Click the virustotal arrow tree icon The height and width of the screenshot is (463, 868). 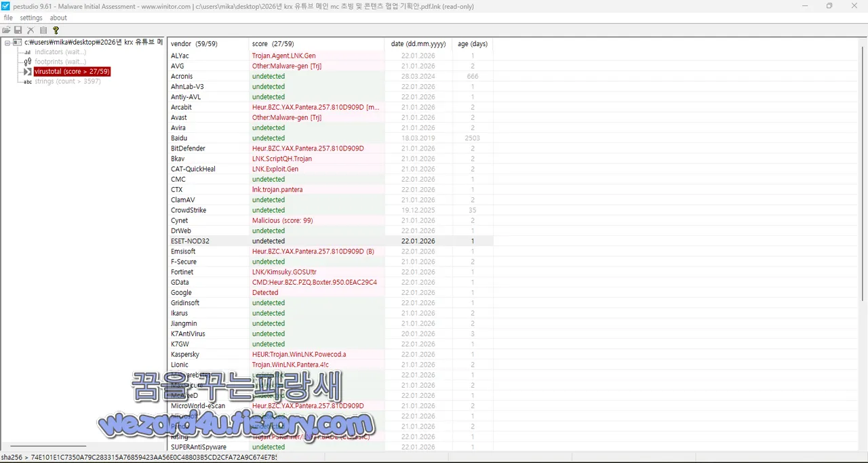[28, 71]
